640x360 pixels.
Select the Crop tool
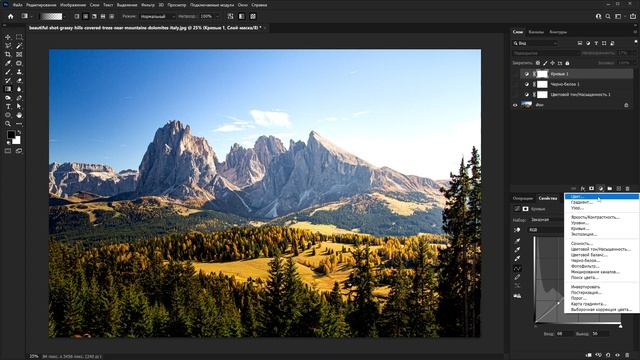coord(8,54)
